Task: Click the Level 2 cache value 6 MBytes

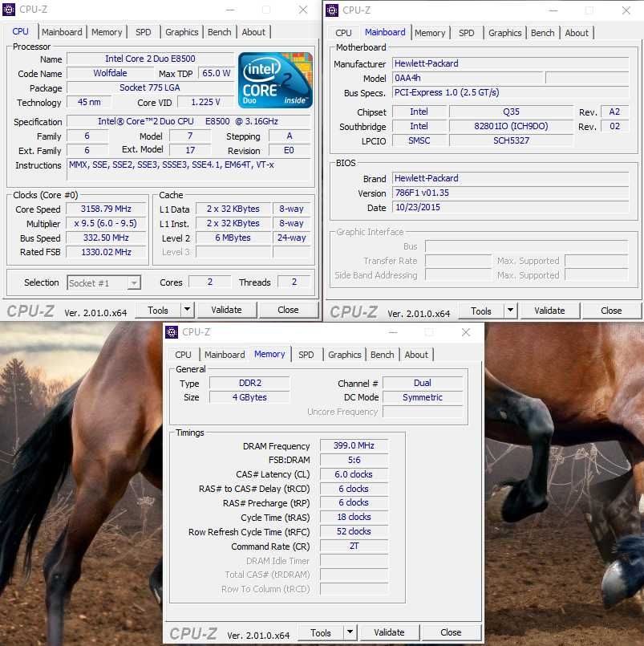Action: (x=233, y=238)
